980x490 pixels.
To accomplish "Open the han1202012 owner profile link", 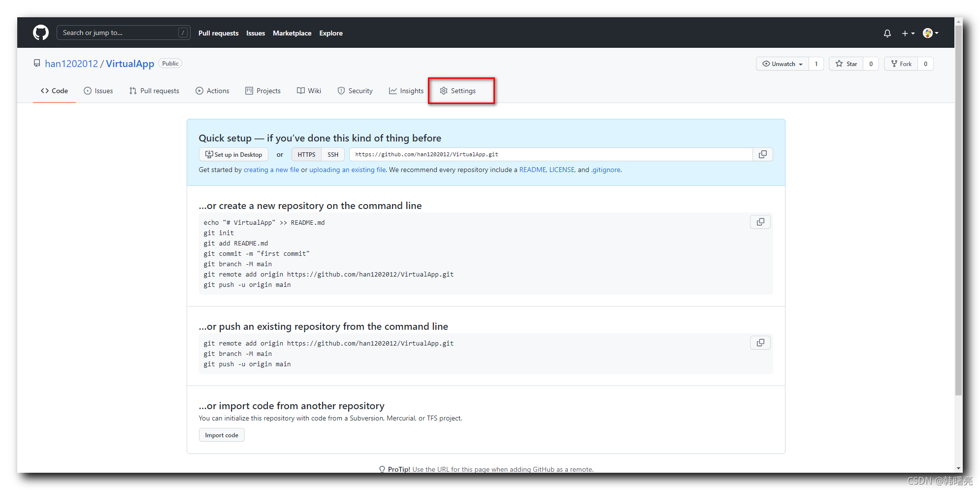I will pos(71,64).
